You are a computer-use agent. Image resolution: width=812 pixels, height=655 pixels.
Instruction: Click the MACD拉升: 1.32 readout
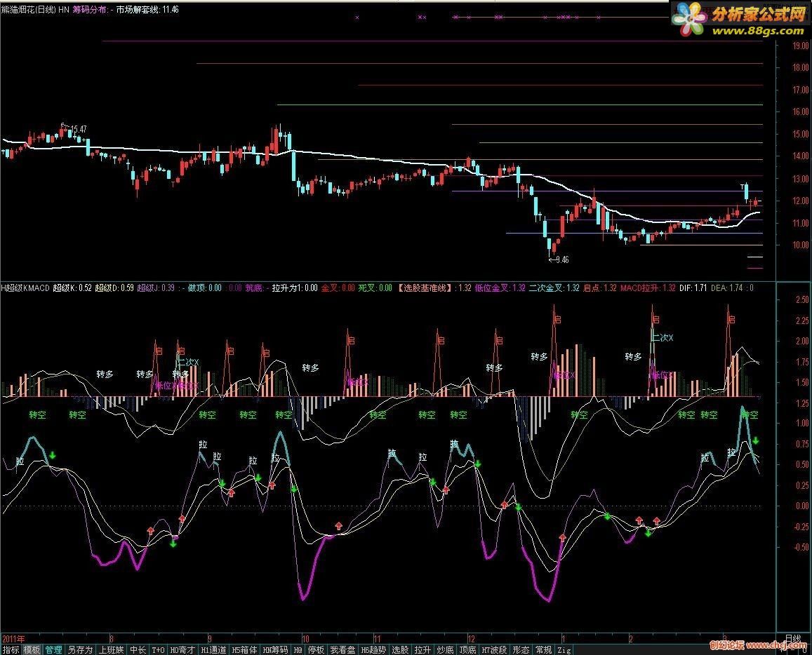[x=648, y=288]
